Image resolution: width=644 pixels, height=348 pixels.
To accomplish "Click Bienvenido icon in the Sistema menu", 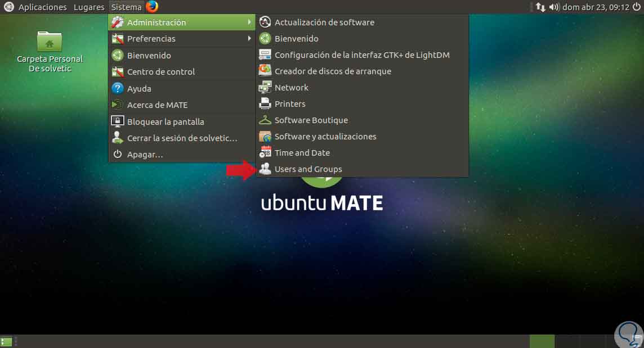I will pos(118,55).
